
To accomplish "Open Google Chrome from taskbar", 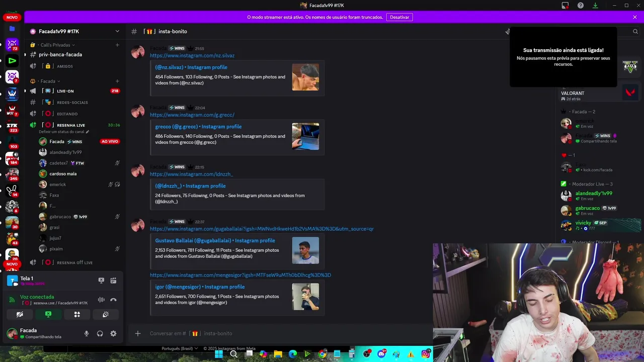I will (x=322, y=354).
